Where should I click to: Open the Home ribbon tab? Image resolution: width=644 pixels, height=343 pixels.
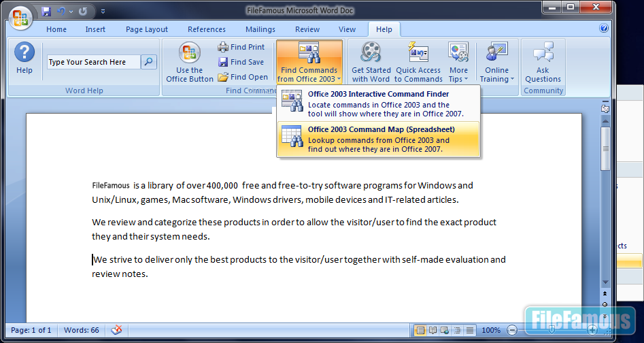[x=56, y=29]
